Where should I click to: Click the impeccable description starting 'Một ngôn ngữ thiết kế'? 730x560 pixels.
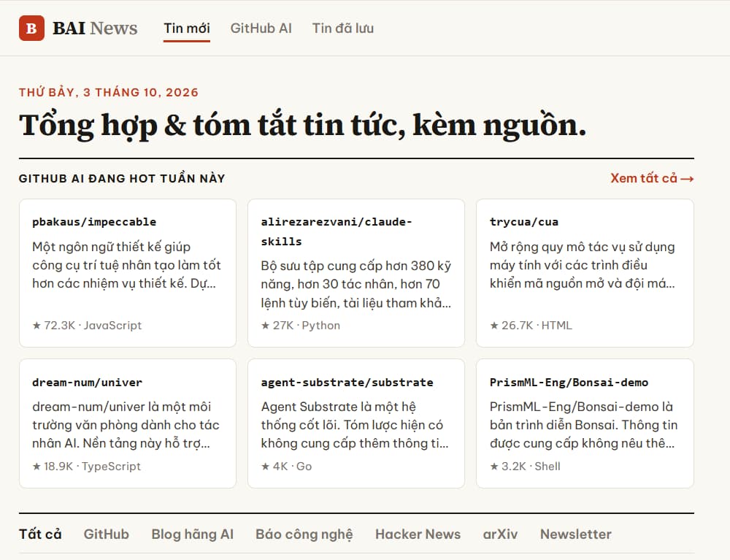(126, 265)
